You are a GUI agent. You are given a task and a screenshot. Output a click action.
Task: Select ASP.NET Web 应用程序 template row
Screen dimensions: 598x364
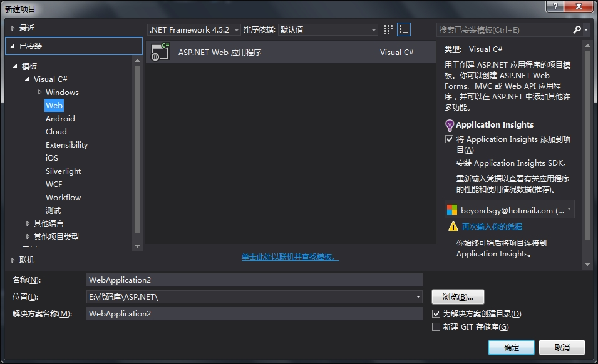point(291,52)
